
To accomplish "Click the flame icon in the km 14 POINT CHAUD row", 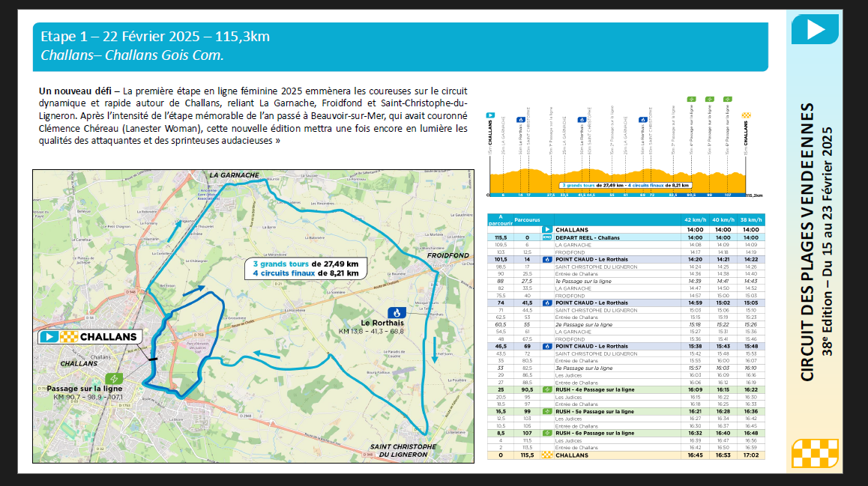I will pos(547,259).
